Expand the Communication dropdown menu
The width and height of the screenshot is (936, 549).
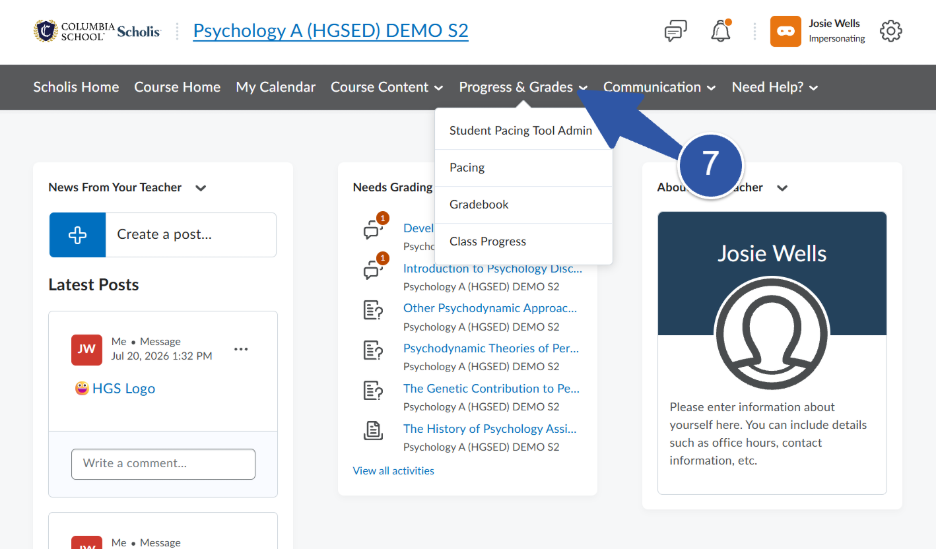tap(660, 87)
